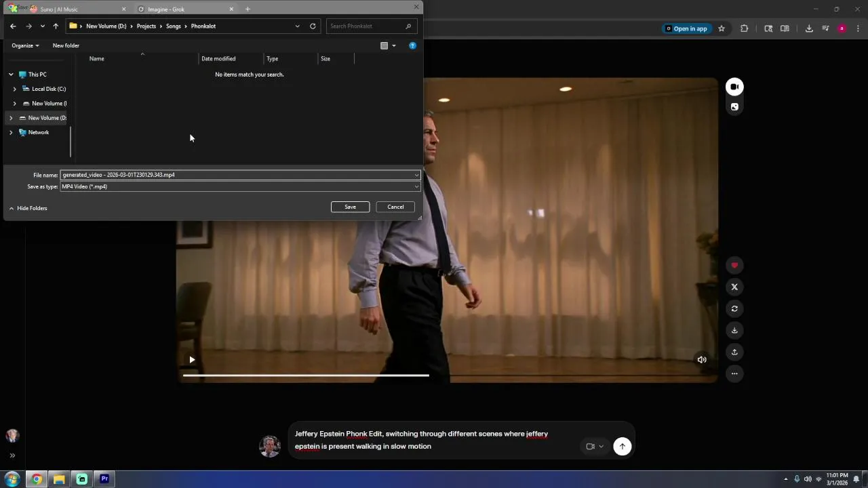
Task: Open video mode dropdown in prompt bar
Action: click(x=595, y=446)
